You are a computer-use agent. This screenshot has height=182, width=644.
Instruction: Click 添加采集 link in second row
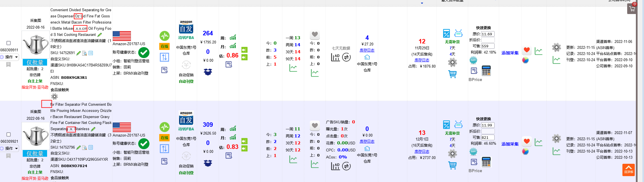pos(510,144)
